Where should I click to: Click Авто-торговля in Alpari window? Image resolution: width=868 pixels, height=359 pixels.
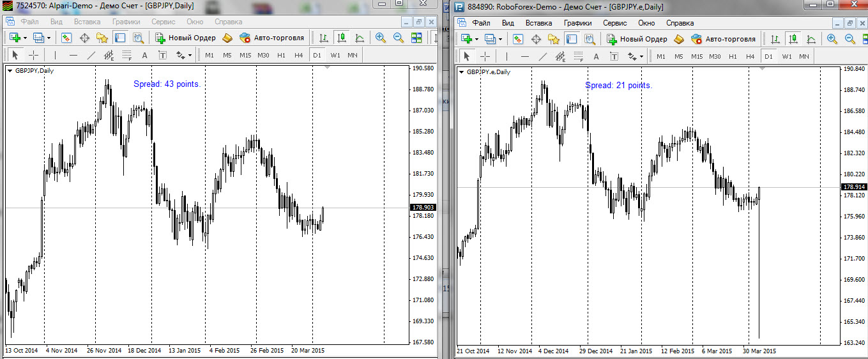tap(271, 38)
